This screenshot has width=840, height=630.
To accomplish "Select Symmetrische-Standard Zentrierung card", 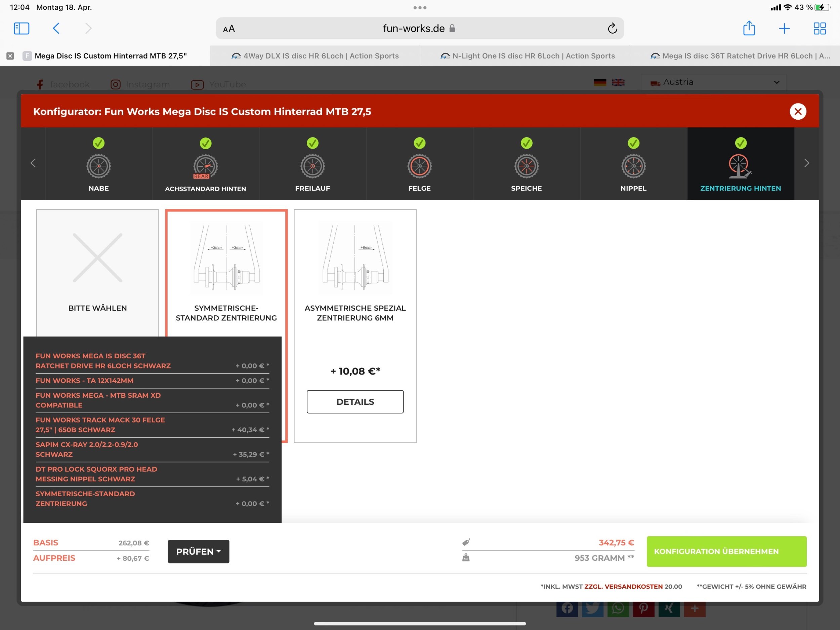I will click(x=226, y=273).
